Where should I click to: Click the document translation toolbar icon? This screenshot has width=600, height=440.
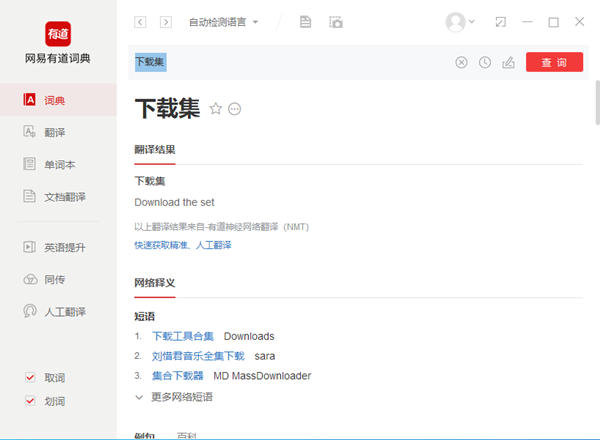(x=305, y=22)
